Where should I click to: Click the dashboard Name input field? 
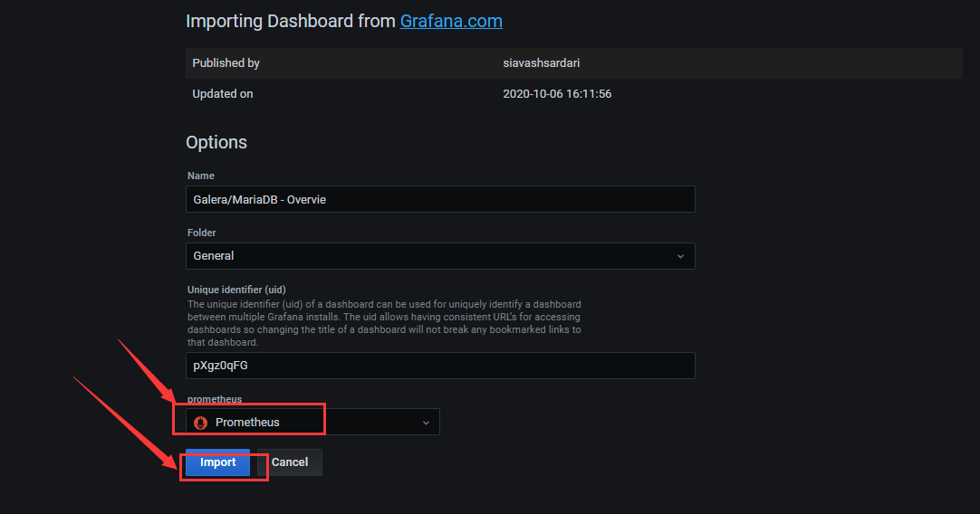[x=440, y=199]
